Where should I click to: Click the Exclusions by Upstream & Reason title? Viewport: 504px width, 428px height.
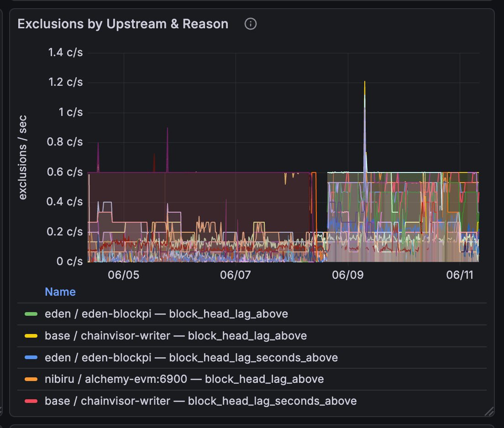coord(123,24)
